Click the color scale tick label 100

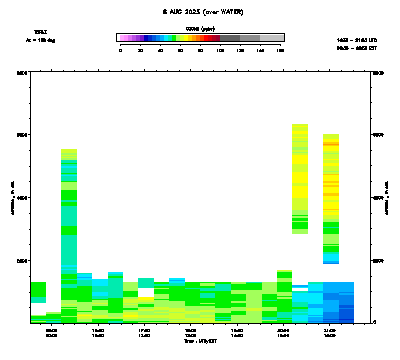[x=220, y=50]
